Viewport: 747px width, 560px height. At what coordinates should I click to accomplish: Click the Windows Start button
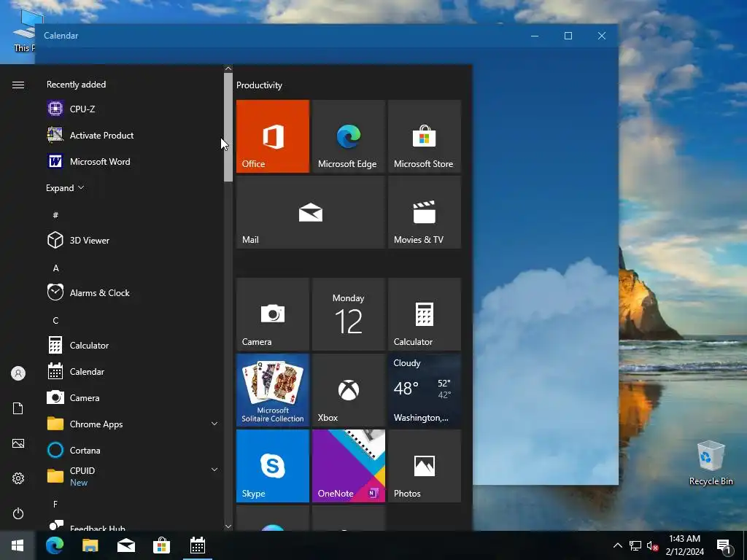coord(18,545)
